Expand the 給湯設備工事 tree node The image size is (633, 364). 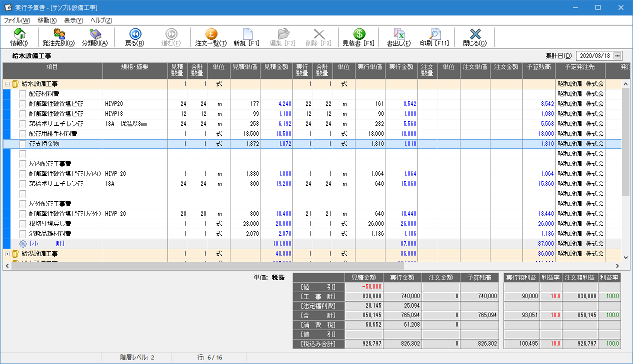(7, 254)
